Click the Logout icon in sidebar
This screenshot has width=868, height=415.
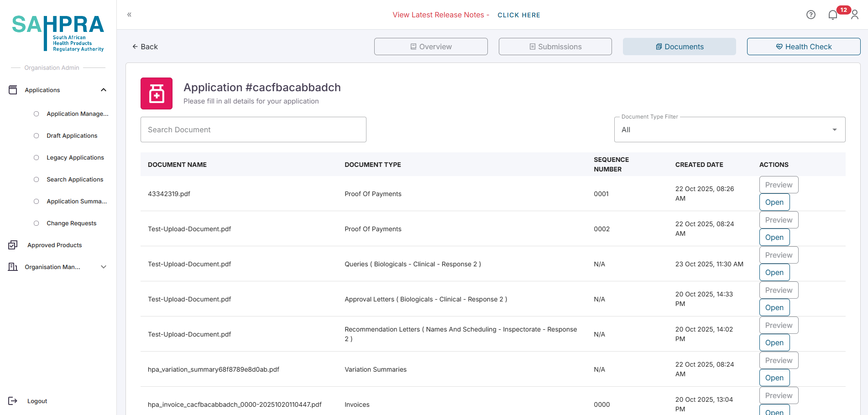(13, 401)
